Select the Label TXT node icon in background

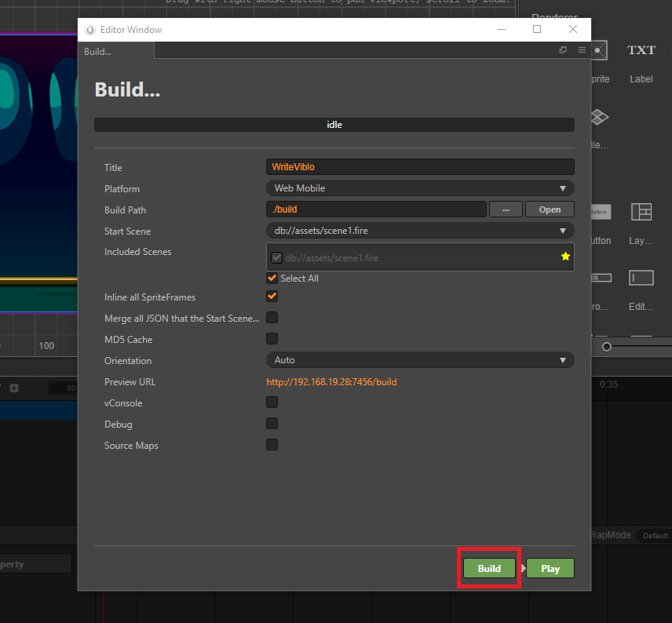641,50
